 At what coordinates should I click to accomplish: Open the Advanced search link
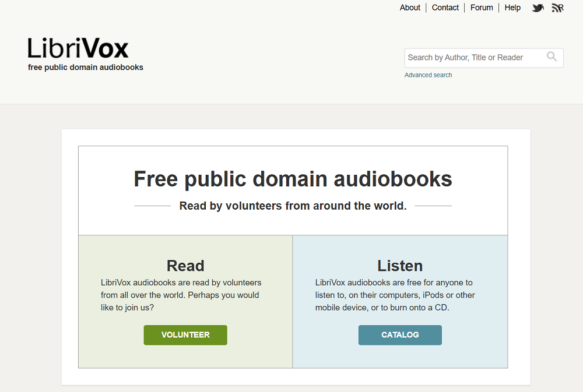429,75
